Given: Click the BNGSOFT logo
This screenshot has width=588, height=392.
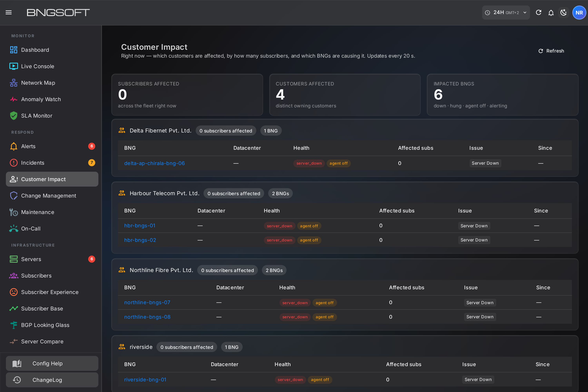Looking at the screenshot, I should [x=58, y=13].
